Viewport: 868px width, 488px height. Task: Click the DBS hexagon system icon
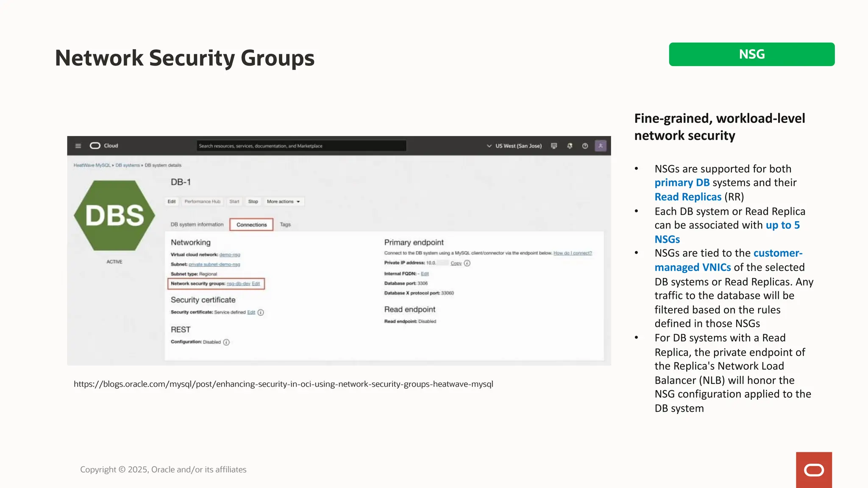(114, 215)
